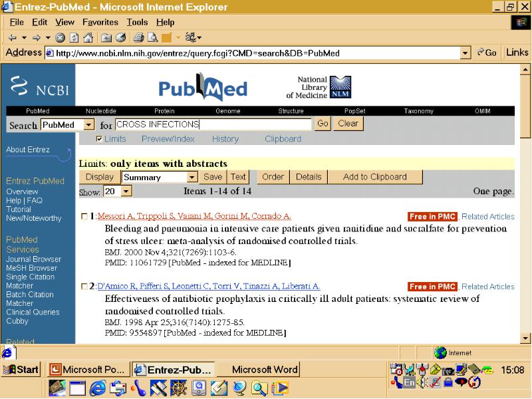The image size is (532, 399).
Task: Click in the CROSS INFECTIONS search field
Action: click(x=213, y=124)
